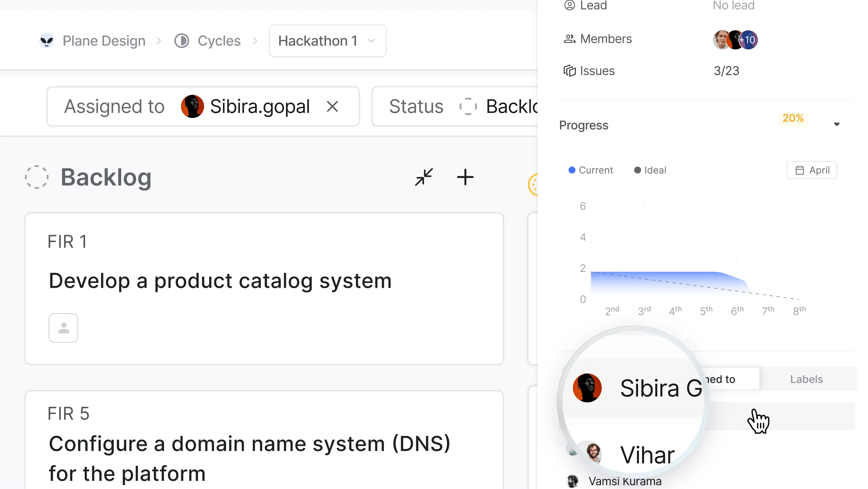
Task: Click the calendar icon inside the April button
Action: [x=800, y=170]
